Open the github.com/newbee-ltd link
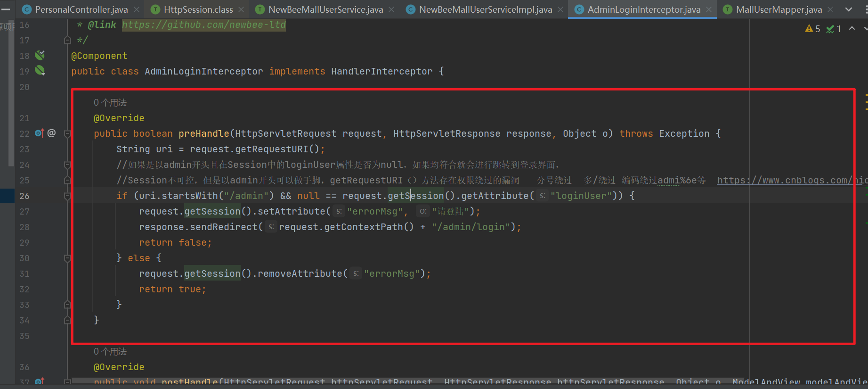 [203, 25]
